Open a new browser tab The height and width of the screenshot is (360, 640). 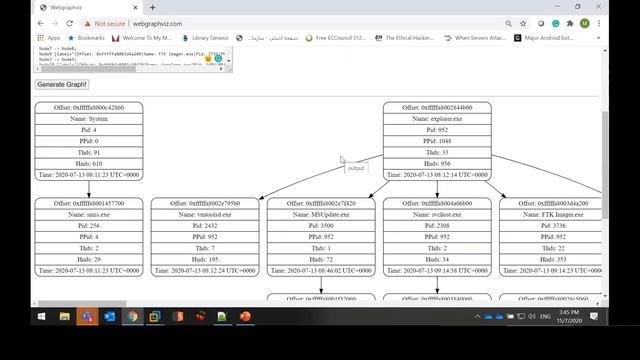(x=152, y=7)
